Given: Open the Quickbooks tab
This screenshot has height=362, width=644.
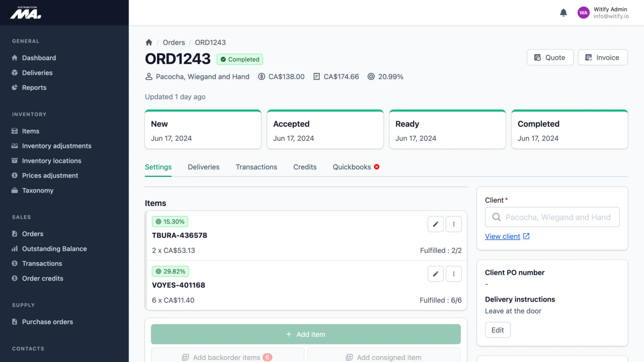Looking at the screenshot, I should click(x=352, y=167).
